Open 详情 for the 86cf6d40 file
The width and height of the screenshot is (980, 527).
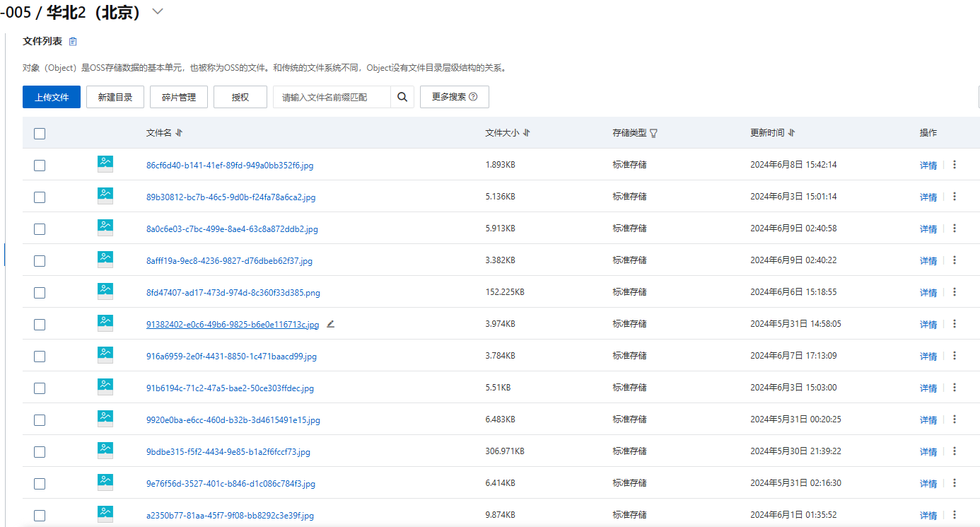coord(928,166)
